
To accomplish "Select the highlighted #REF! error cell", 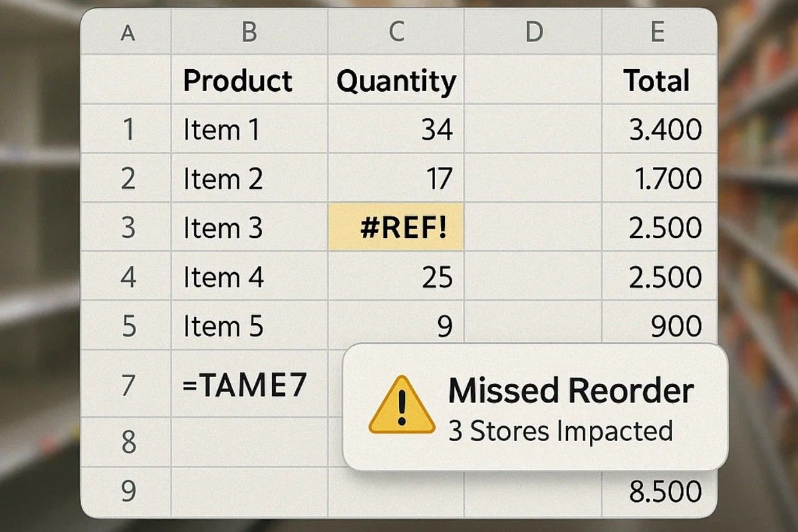I will (396, 228).
